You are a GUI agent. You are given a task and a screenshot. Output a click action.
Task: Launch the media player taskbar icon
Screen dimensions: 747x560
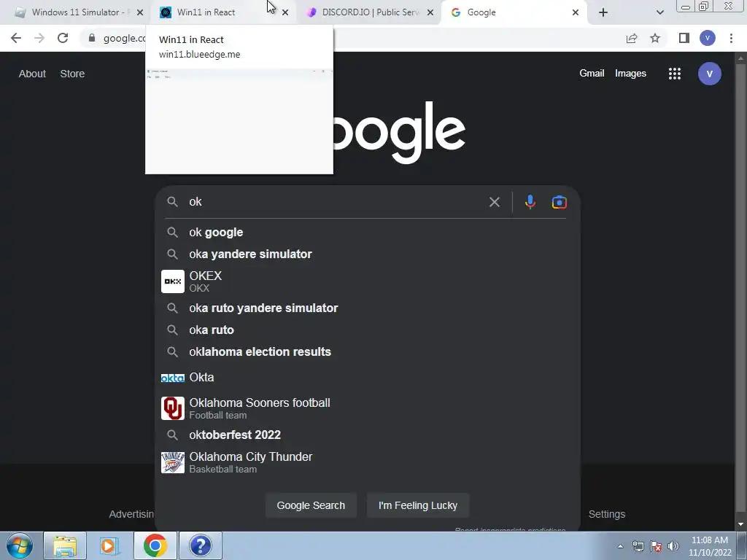click(109, 545)
